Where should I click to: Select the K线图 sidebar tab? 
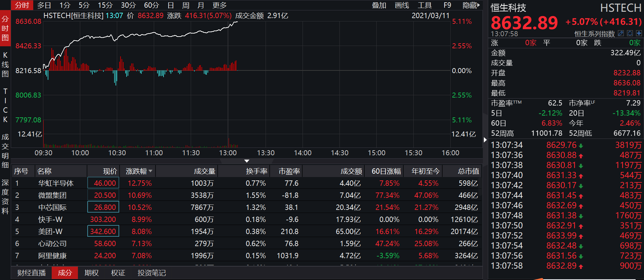tap(5, 64)
